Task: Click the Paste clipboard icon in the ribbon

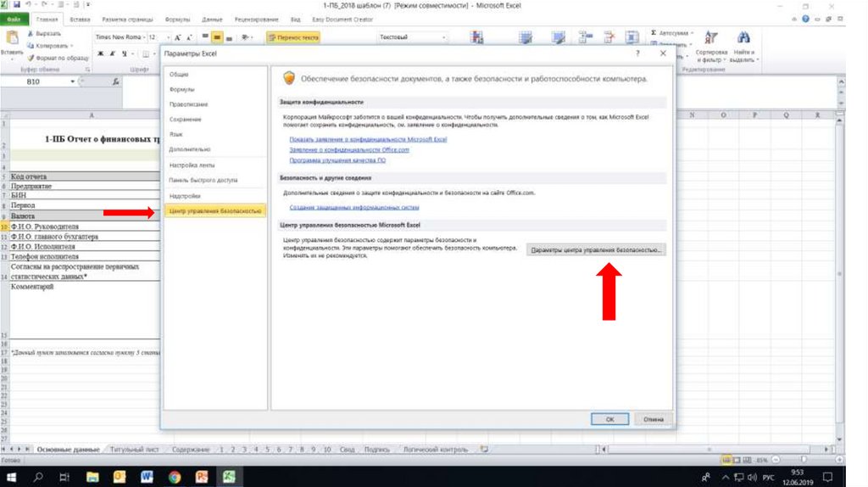Action: tap(12, 38)
